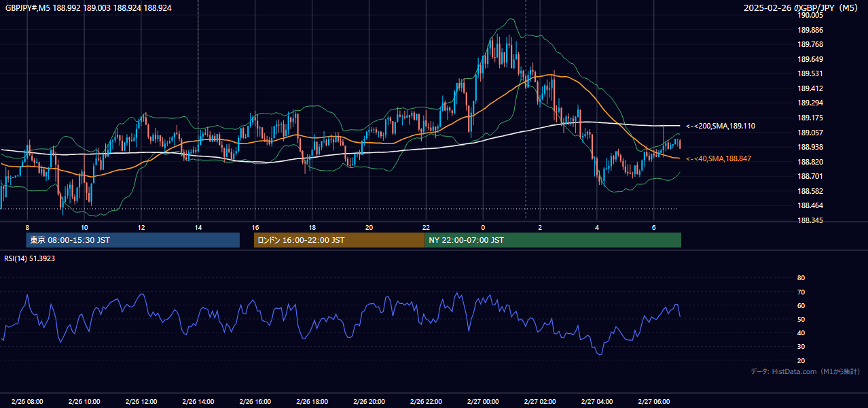Click the RSI 70 level label
This screenshot has height=408, width=868.
[x=801, y=292]
